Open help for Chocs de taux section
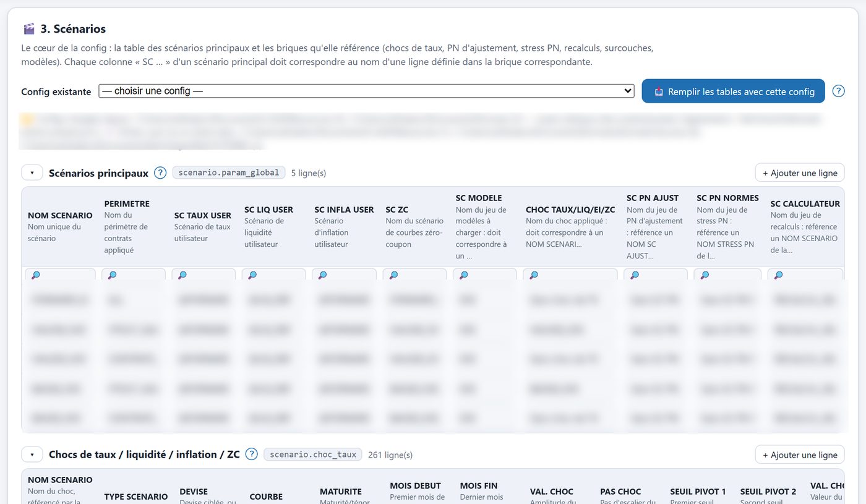This screenshot has width=866, height=504. pos(251,454)
